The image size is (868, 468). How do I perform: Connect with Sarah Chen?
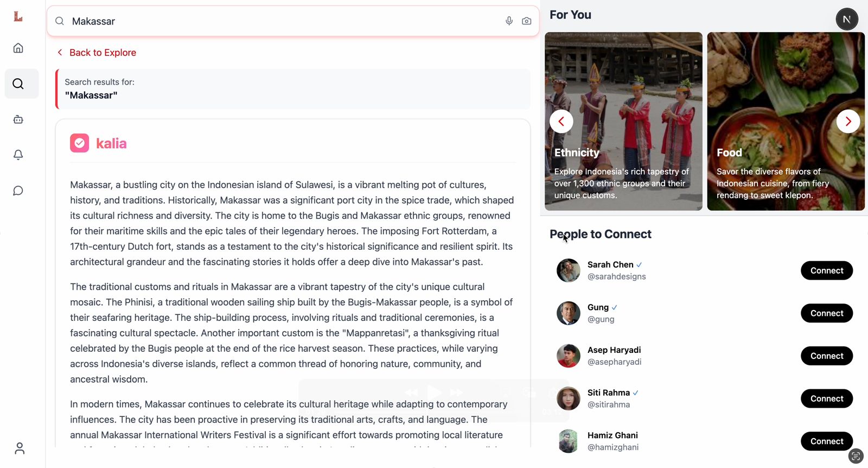(x=827, y=270)
